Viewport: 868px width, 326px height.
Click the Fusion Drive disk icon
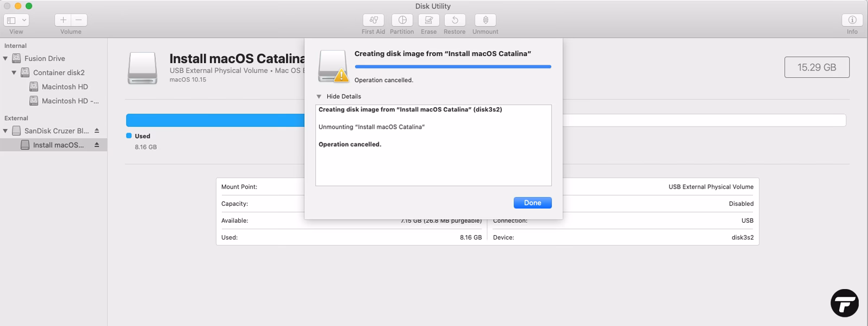click(16, 58)
